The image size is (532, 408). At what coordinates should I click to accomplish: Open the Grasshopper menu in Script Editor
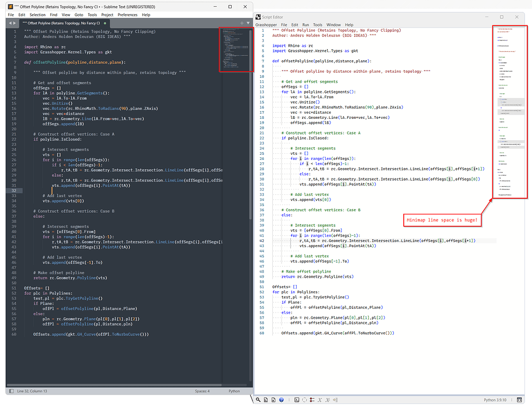coord(265,24)
